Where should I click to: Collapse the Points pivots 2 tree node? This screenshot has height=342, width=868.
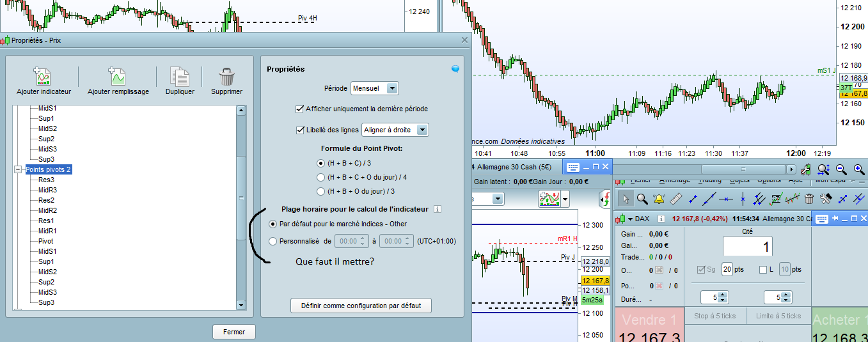point(18,169)
